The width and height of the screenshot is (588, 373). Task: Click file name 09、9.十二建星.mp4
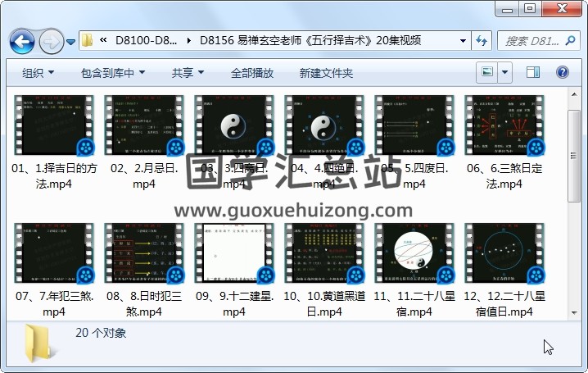[234, 304]
